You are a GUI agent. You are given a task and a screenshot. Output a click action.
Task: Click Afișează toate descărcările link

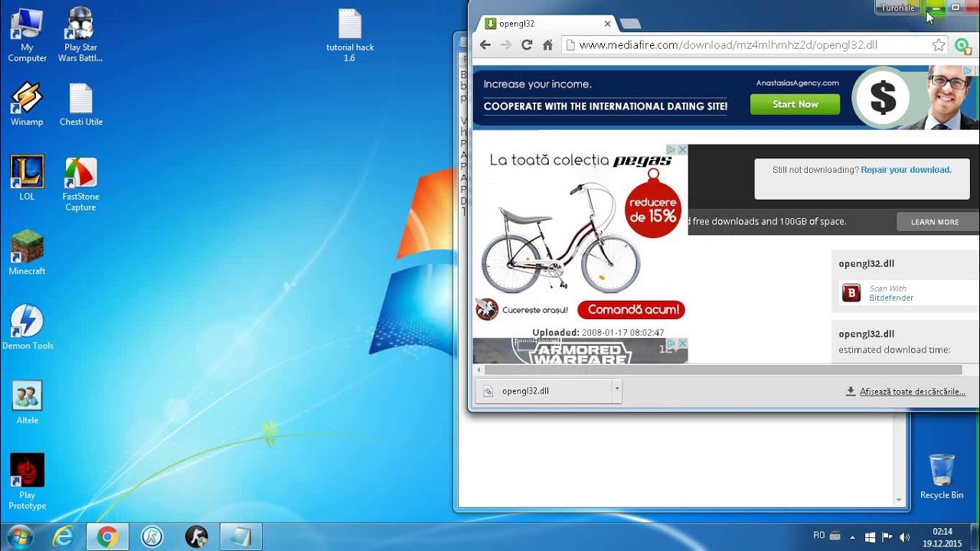point(912,391)
